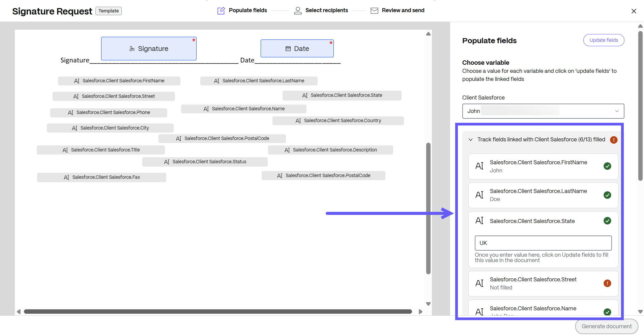644x336 pixels.
Task: Click the text-field icon on the Street row
Action: pyautogui.click(x=479, y=283)
